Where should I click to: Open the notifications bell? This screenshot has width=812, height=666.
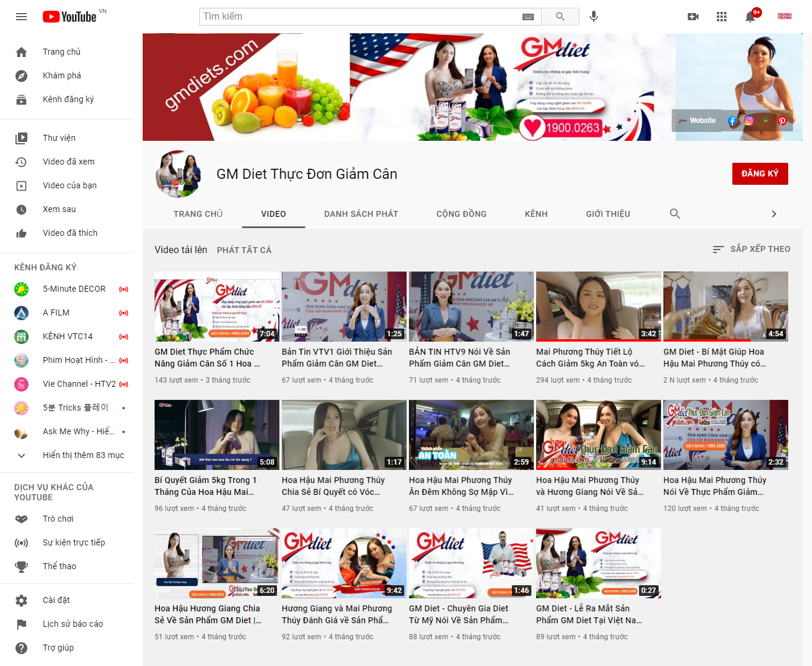pos(750,17)
